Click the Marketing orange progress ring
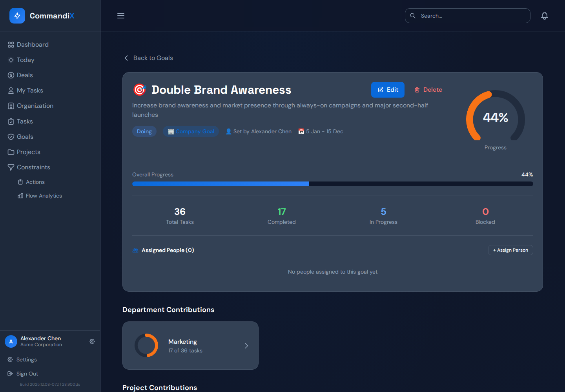The height and width of the screenshot is (392, 565). click(146, 345)
